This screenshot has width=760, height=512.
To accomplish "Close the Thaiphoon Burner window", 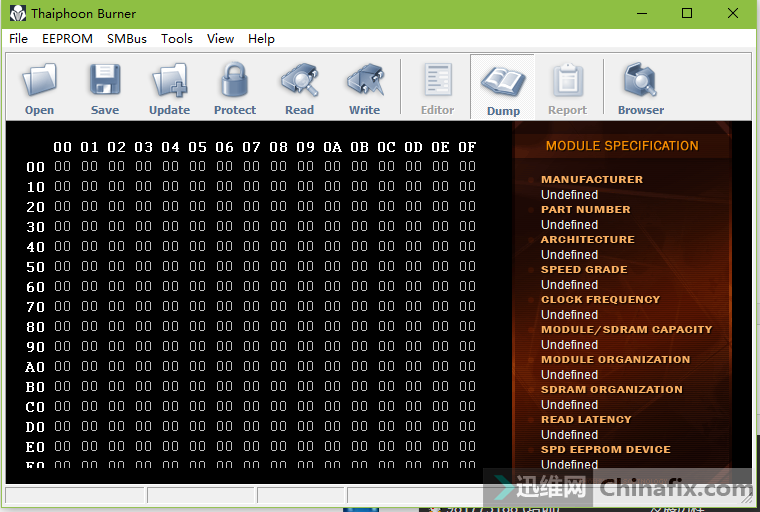I will tap(733, 14).
